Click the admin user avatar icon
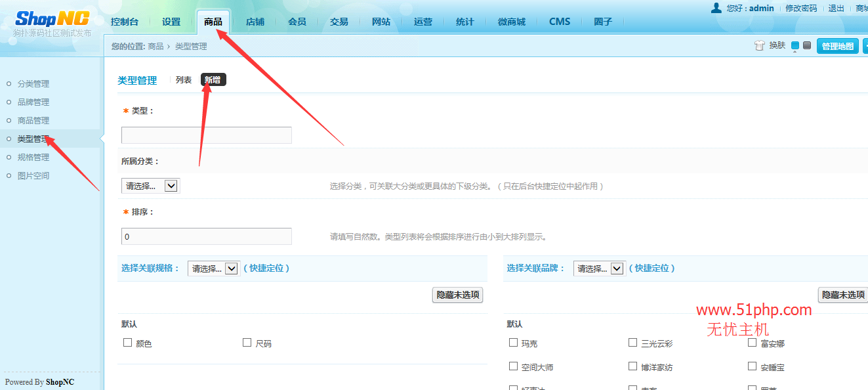Viewport: 868px width, 390px height. coord(716,8)
